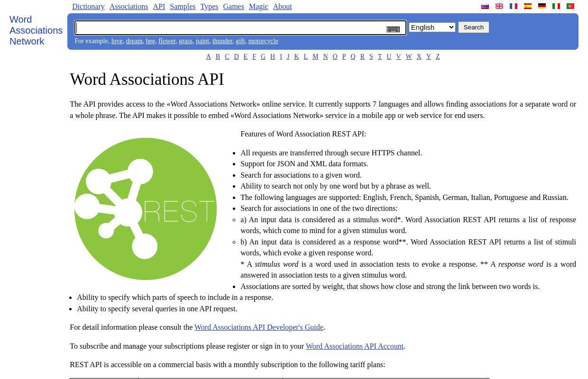The width and height of the screenshot is (588, 379).
Task: Browse words starting with letter C
Action: tap(227, 57)
